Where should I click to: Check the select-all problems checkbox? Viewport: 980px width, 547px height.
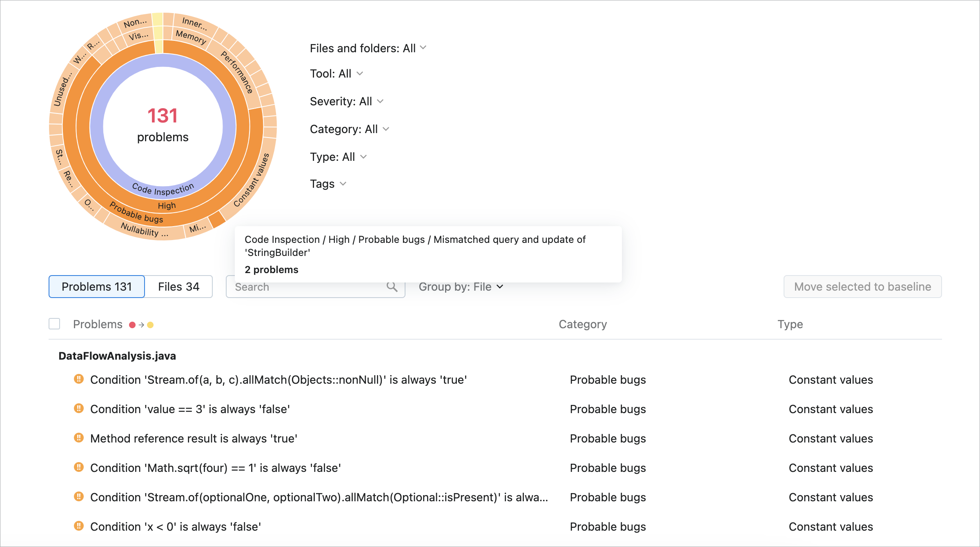(x=54, y=324)
